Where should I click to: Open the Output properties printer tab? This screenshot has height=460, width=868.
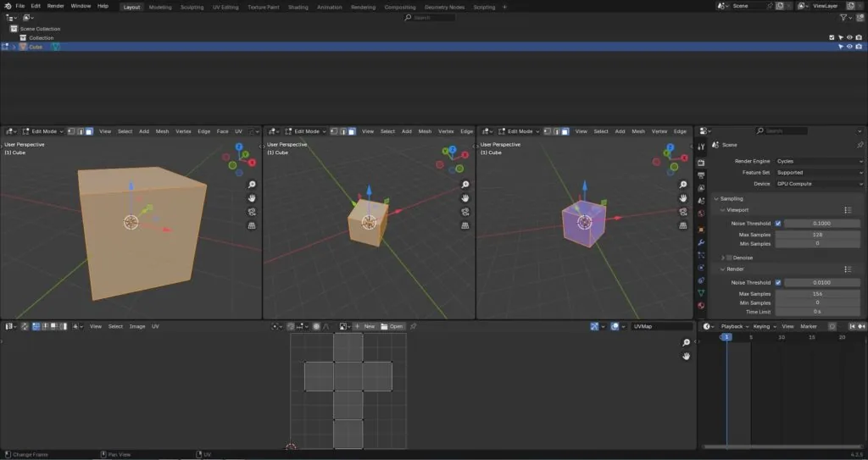pyautogui.click(x=701, y=175)
